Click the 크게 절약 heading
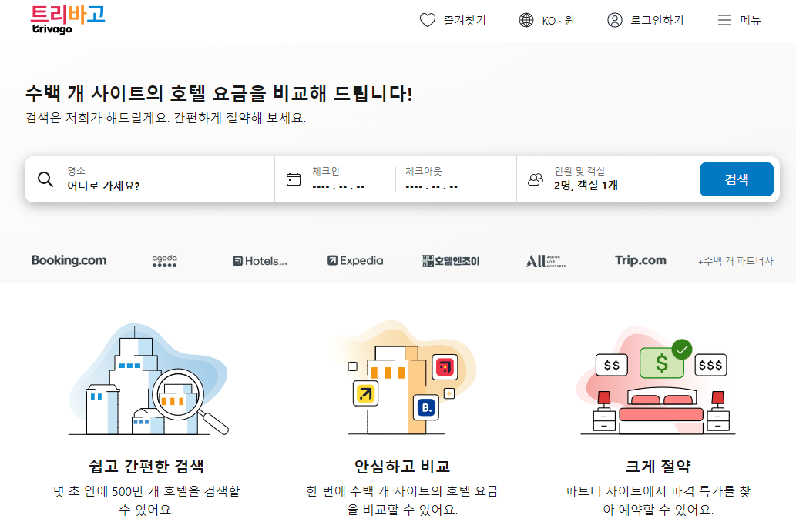 coord(658,466)
